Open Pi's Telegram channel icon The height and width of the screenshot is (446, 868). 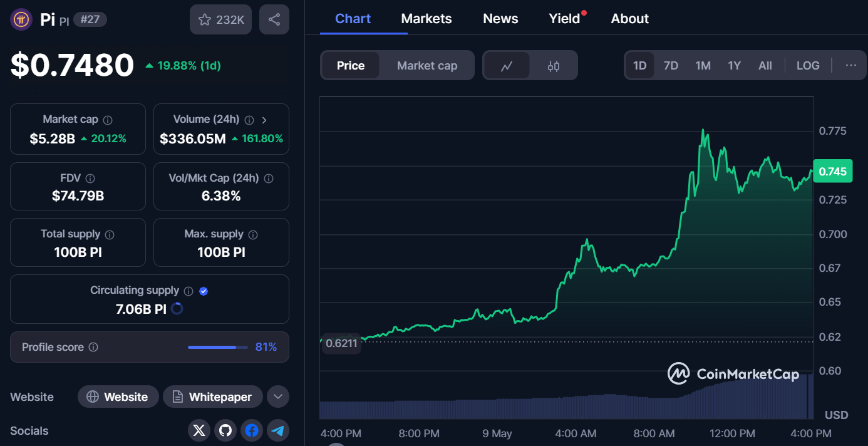pyautogui.click(x=278, y=430)
